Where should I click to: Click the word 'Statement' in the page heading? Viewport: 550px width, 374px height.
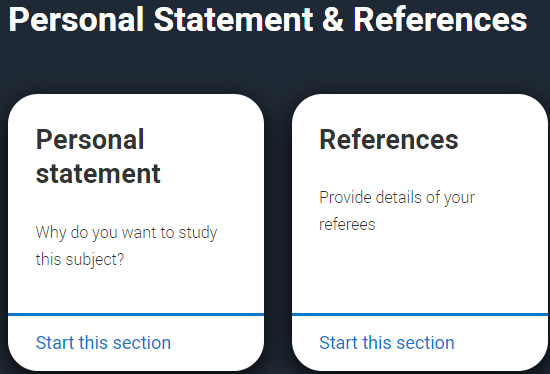233,20
